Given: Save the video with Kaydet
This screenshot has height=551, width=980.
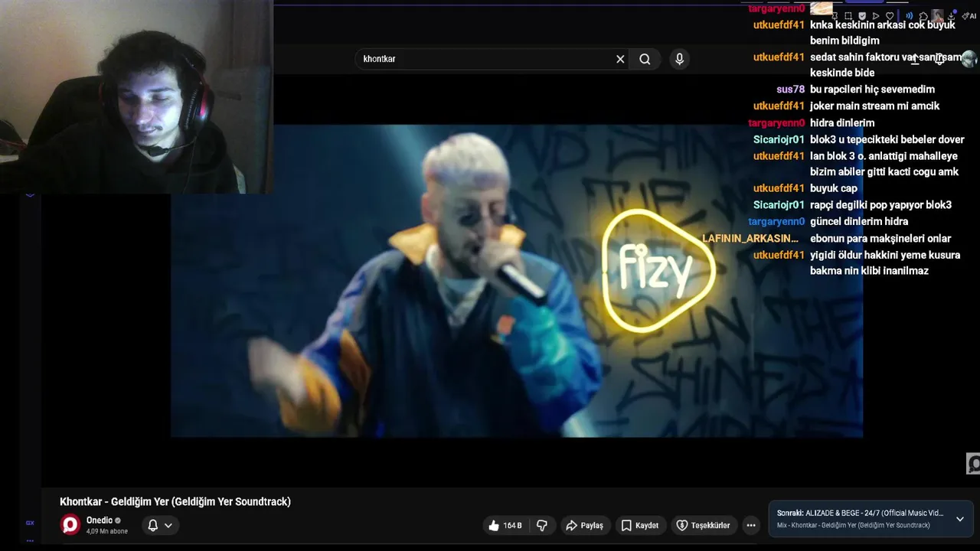Looking at the screenshot, I should 640,525.
